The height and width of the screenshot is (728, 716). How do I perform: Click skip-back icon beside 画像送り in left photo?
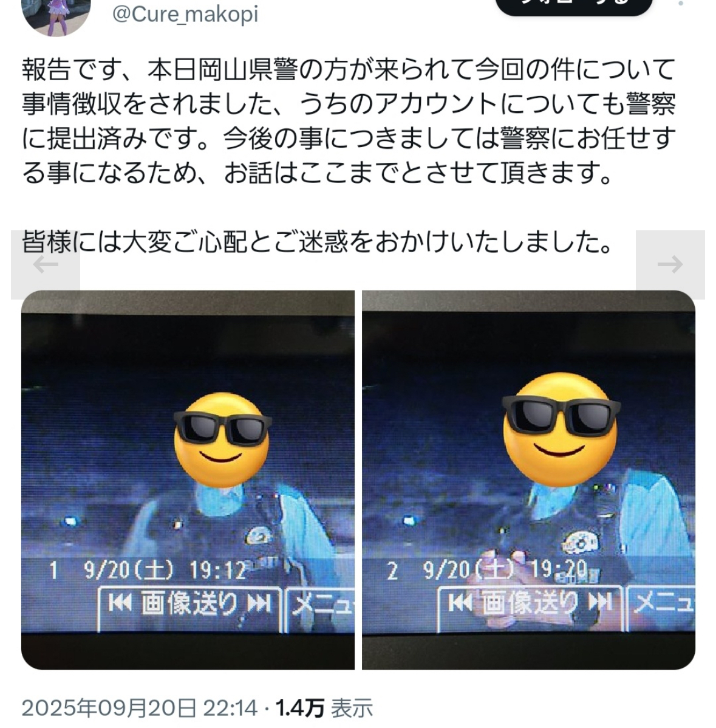(x=120, y=603)
